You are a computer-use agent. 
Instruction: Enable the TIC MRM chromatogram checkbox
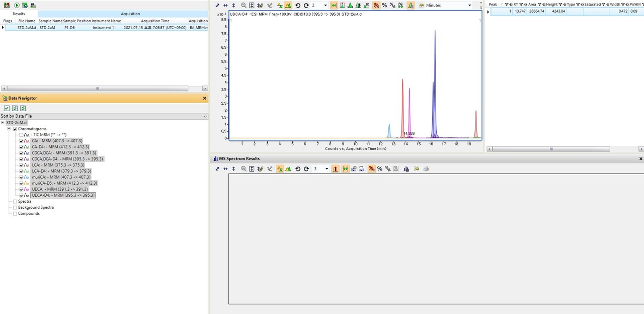pyautogui.click(x=21, y=135)
